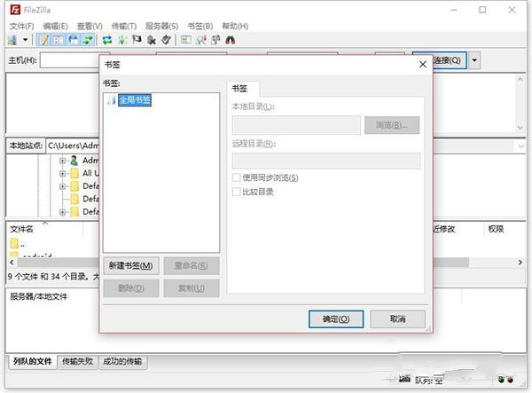Open the 服务器(S) menu
The image size is (532, 393).
click(162, 26)
